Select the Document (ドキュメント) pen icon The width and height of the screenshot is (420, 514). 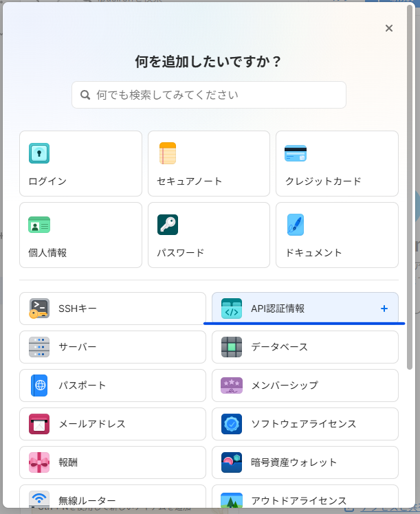pos(296,225)
